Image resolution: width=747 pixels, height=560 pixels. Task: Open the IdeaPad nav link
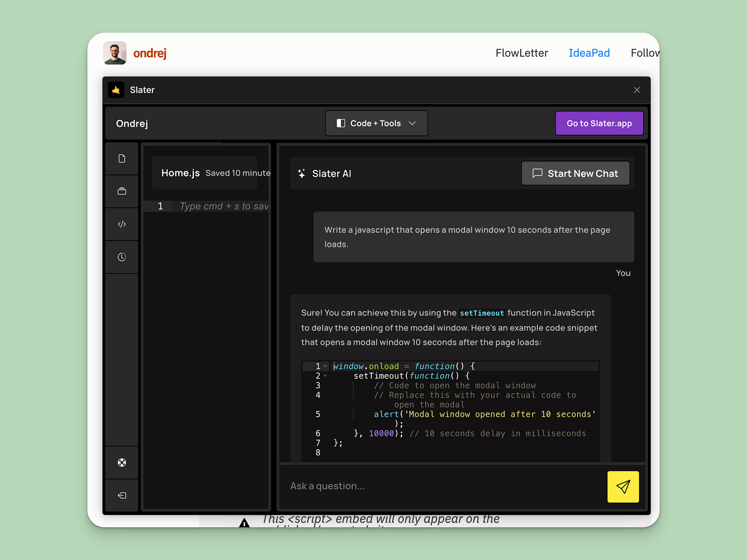[x=589, y=53]
